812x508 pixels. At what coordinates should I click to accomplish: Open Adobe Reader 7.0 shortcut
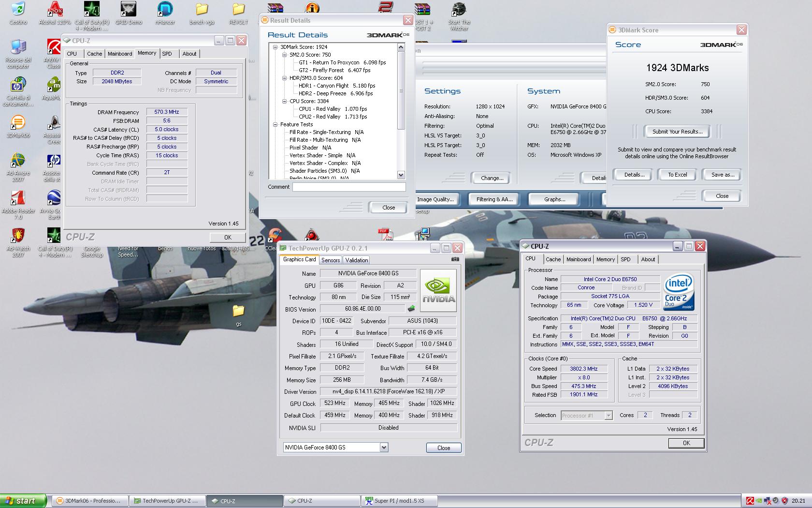click(x=18, y=204)
